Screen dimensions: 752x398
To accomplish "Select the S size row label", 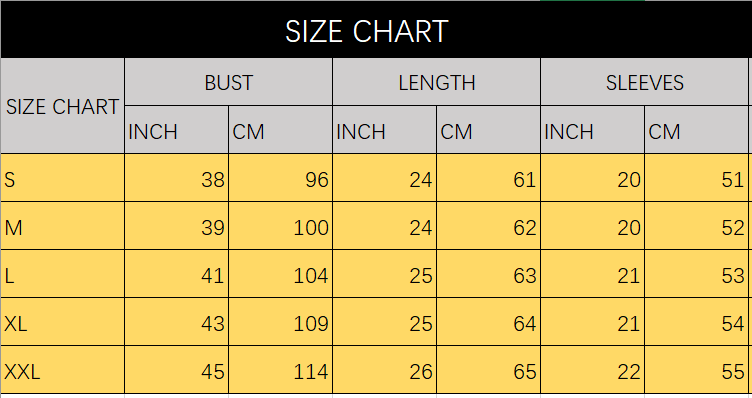I will (62, 178).
